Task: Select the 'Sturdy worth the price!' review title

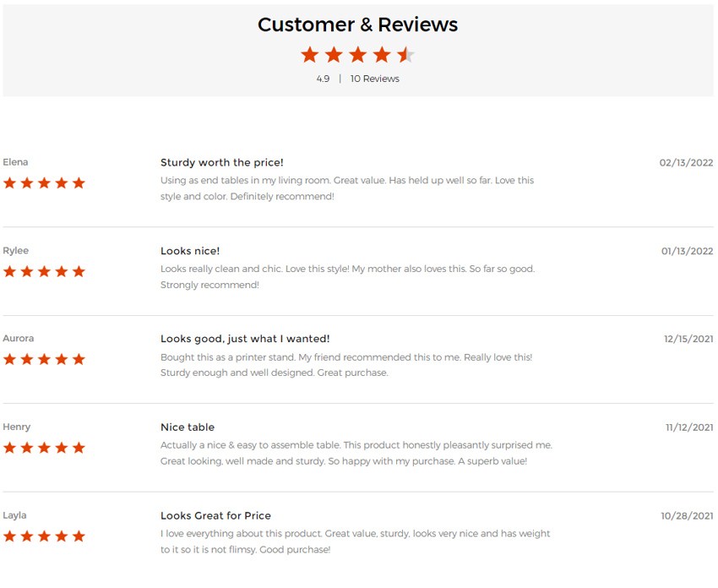Action: pos(222,162)
